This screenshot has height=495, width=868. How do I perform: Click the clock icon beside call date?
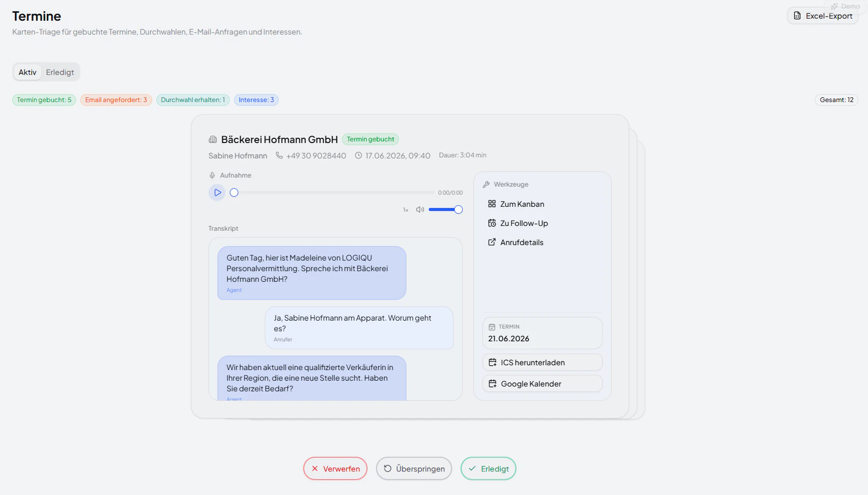click(358, 156)
